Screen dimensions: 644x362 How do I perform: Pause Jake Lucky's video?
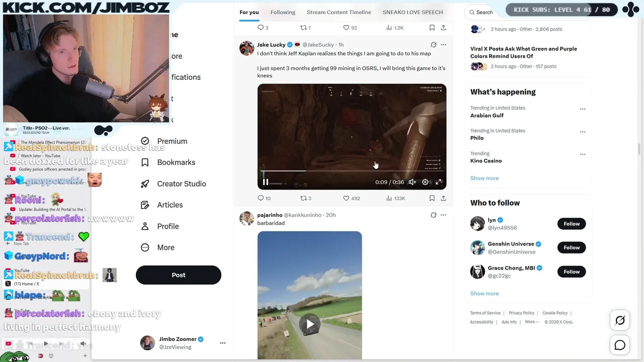point(266,182)
